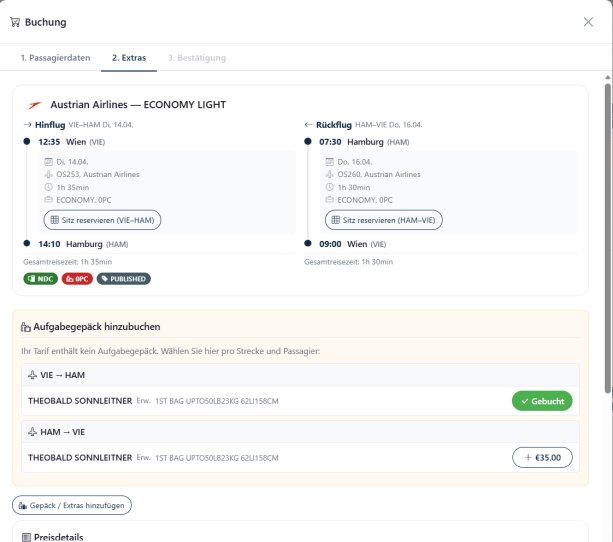613x542 pixels.
Task: Toggle the Gebucht baggage for VIE → HAM
Action: pyautogui.click(x=541, y=401)
